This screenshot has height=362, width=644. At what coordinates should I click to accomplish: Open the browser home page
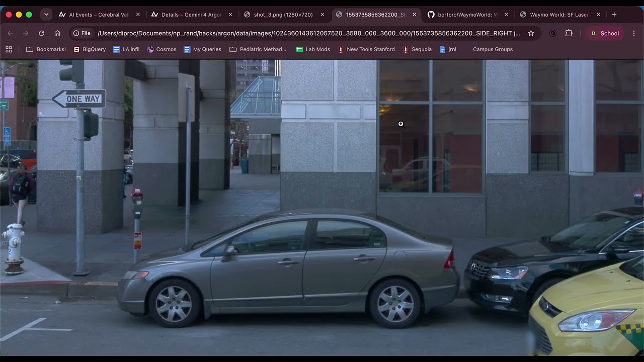(57, 33)
